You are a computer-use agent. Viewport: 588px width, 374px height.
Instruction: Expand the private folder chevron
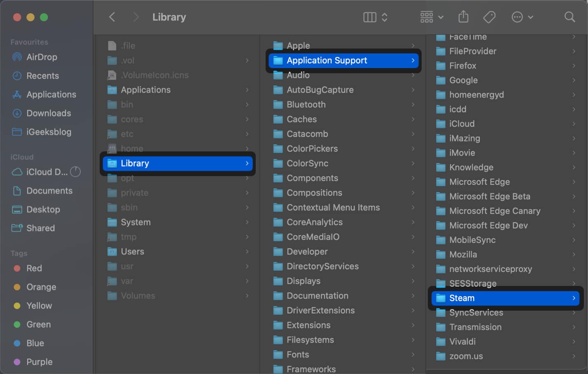(x=247, y=193)
